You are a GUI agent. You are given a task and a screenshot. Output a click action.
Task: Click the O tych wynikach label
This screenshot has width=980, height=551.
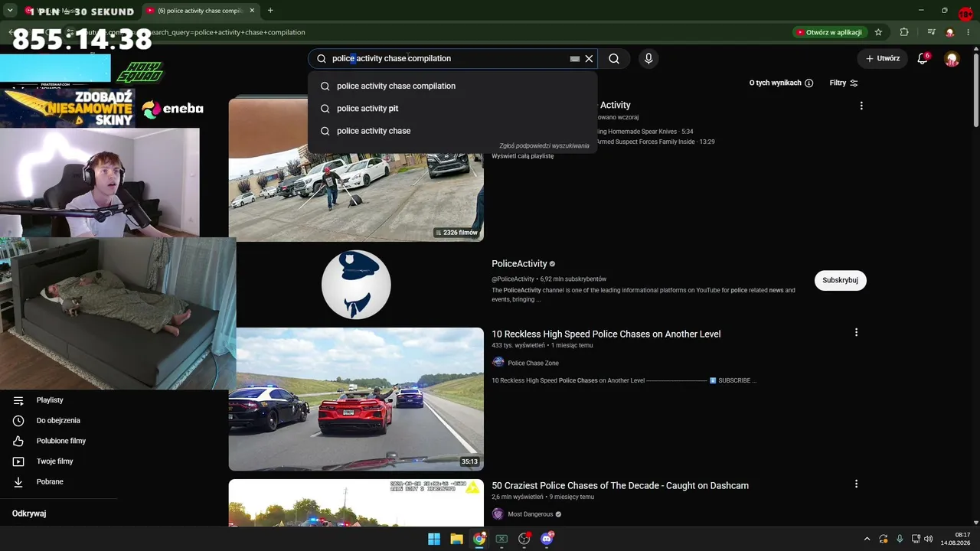click(x=776, y=83)
